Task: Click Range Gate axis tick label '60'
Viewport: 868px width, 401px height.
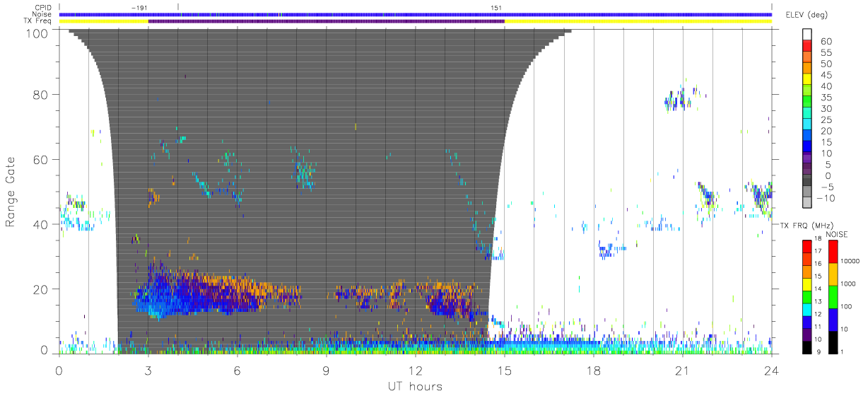Action: tap(41, 160)
